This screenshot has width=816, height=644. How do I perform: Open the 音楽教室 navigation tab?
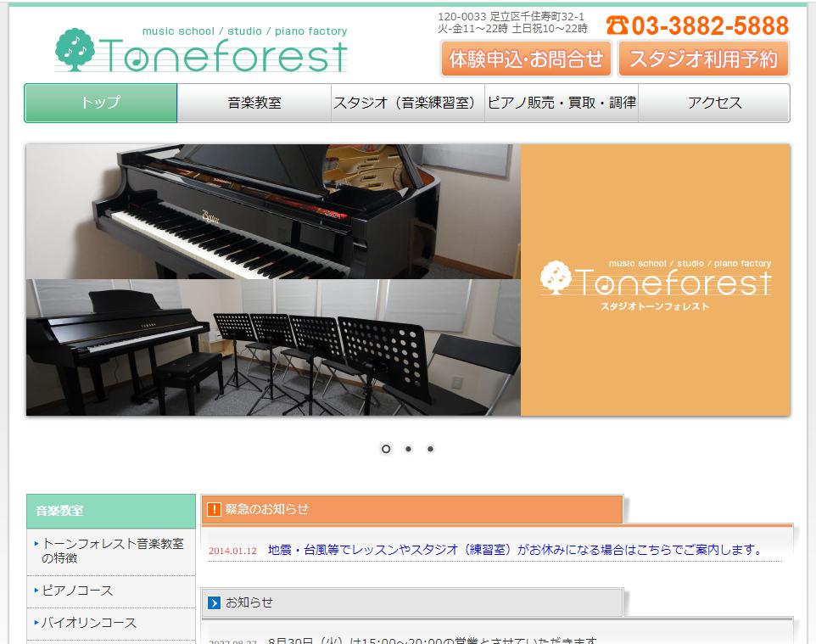pyautogui.click(x=254, y=103)
